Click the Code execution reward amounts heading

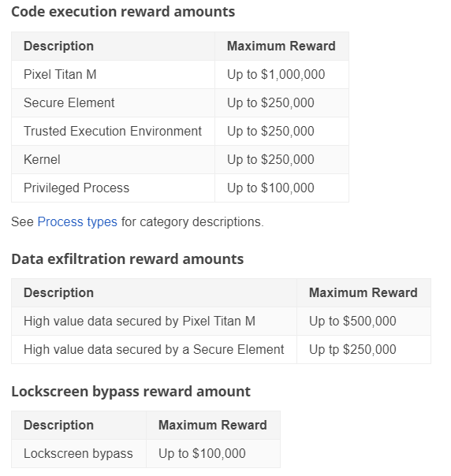(123, 12)
